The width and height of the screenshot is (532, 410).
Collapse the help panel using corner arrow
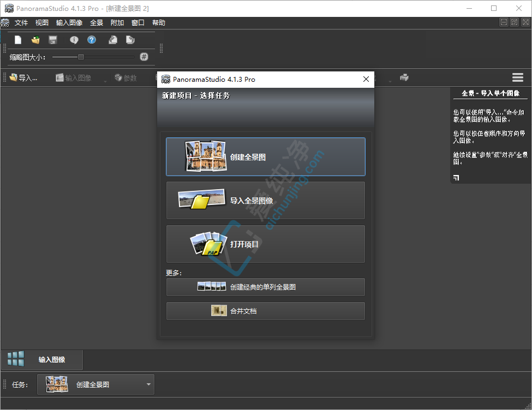coord(456,177)
